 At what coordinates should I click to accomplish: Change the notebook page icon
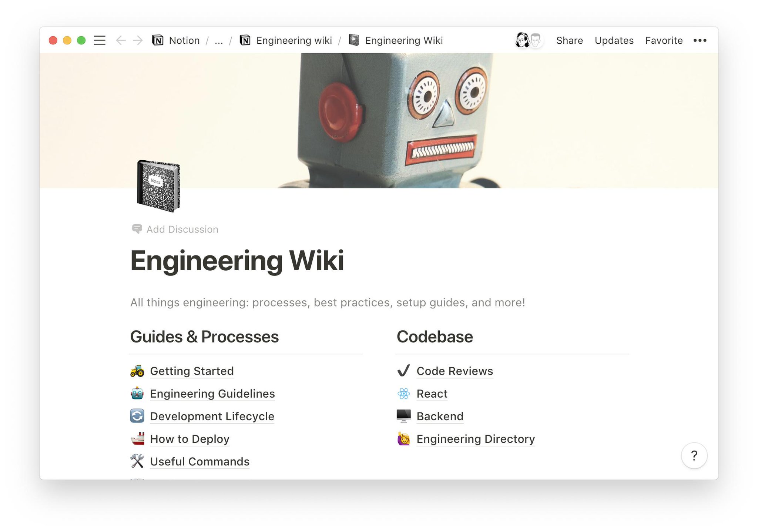click(x=158, y=186)
